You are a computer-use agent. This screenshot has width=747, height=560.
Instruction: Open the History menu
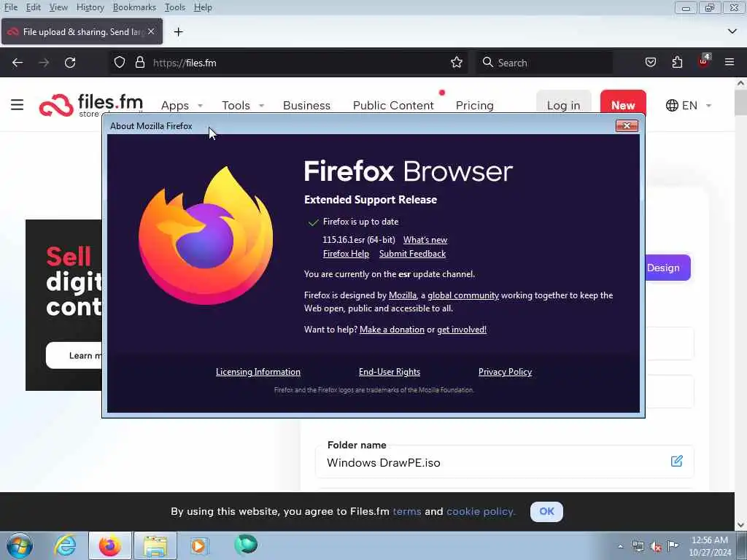pos(90,7)
